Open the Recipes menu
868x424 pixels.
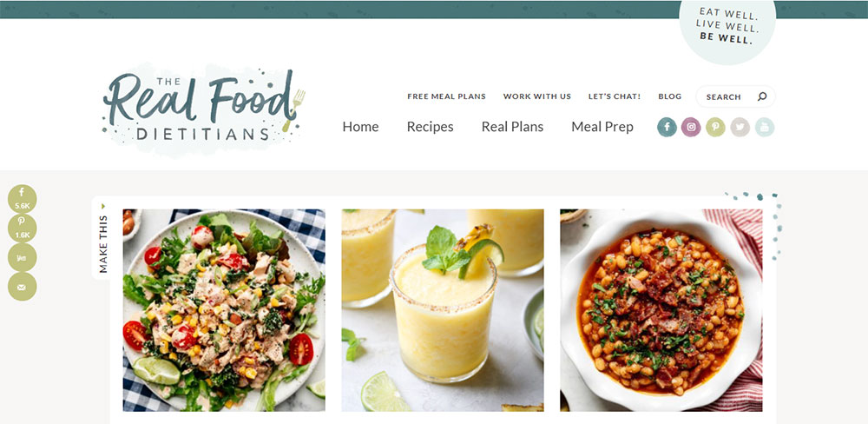click(x=431, y=127)
